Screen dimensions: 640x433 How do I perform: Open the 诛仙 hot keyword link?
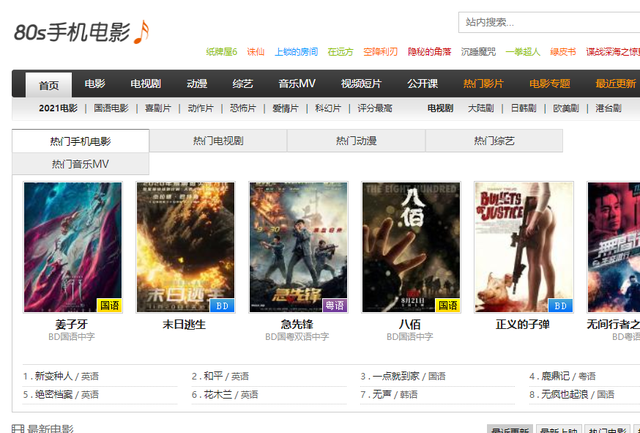(x=256, y=52)
